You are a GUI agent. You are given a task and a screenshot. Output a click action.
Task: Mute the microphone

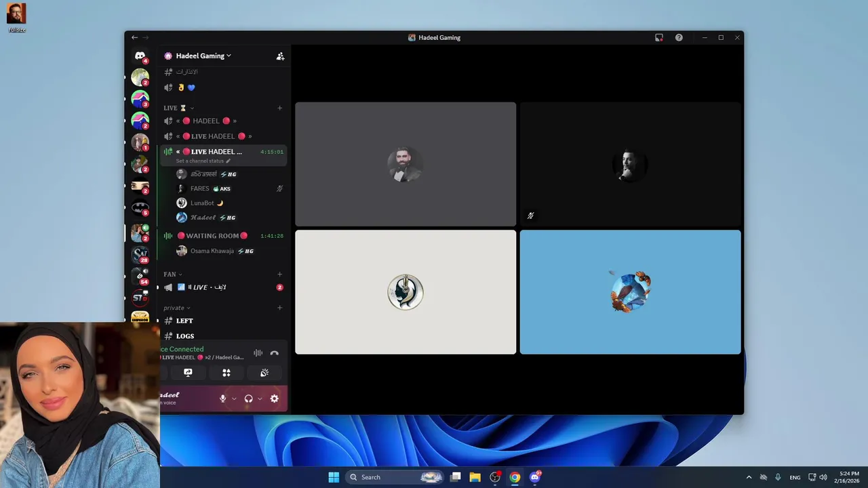(x=222, y=399)
